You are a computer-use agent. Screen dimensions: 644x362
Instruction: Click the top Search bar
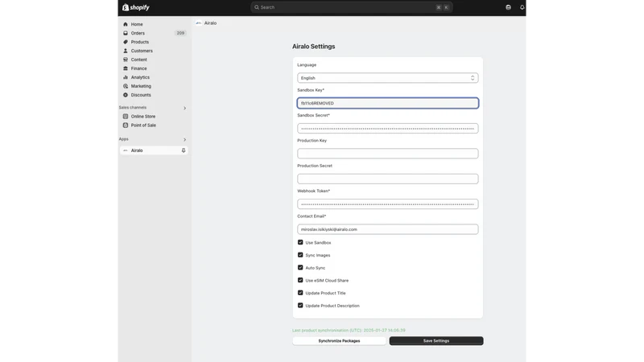click(x=352, y=7)
